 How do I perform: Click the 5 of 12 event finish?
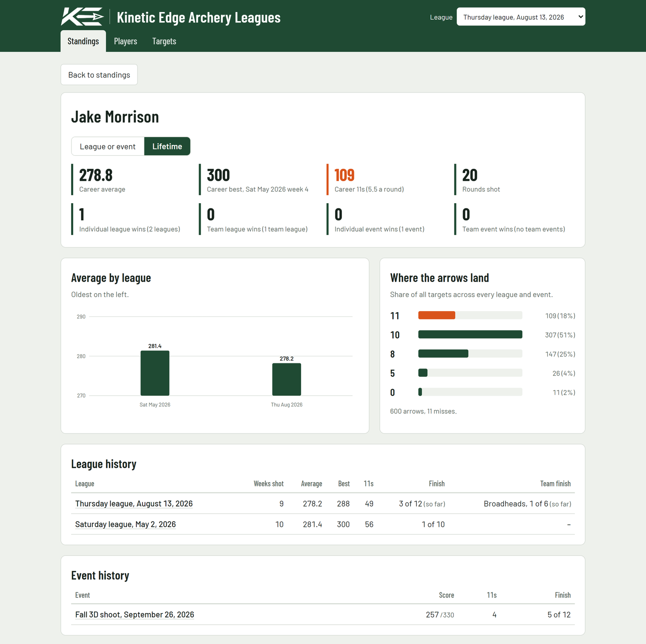point(559,615)
